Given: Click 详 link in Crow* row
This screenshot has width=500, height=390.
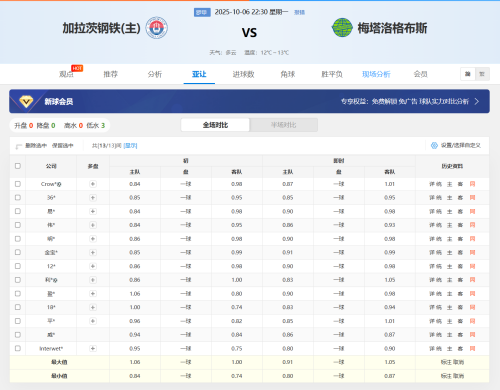Looking at the screenshot, I should (x=432, y=184).
